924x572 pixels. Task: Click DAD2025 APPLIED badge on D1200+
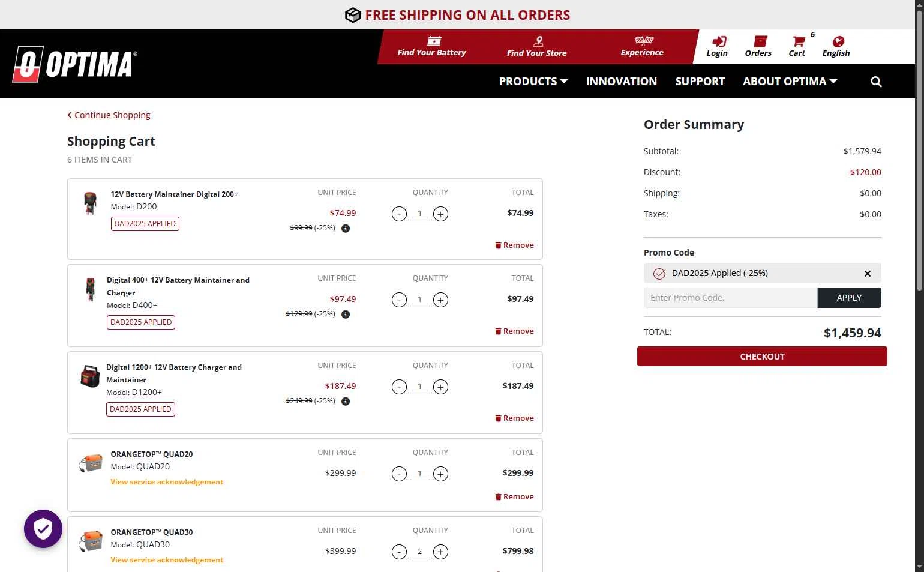pyautogui.click(x=140, y=409)
